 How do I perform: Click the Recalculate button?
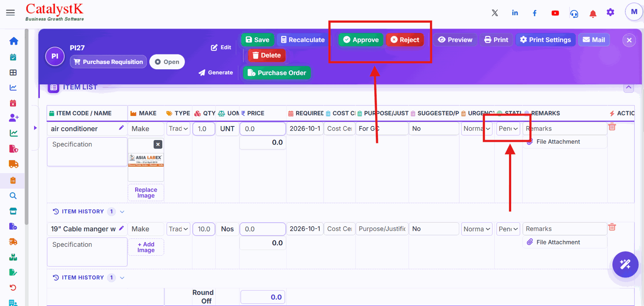(303, 39)
